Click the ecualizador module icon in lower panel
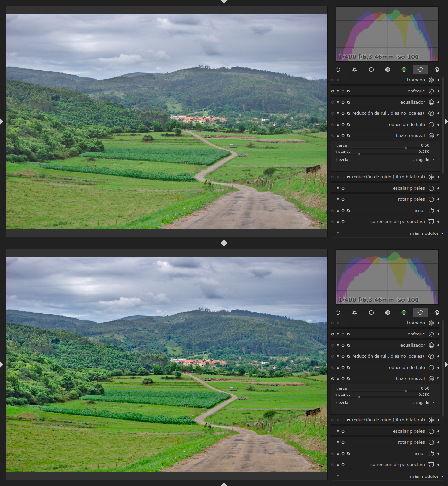 coord(431,345)
